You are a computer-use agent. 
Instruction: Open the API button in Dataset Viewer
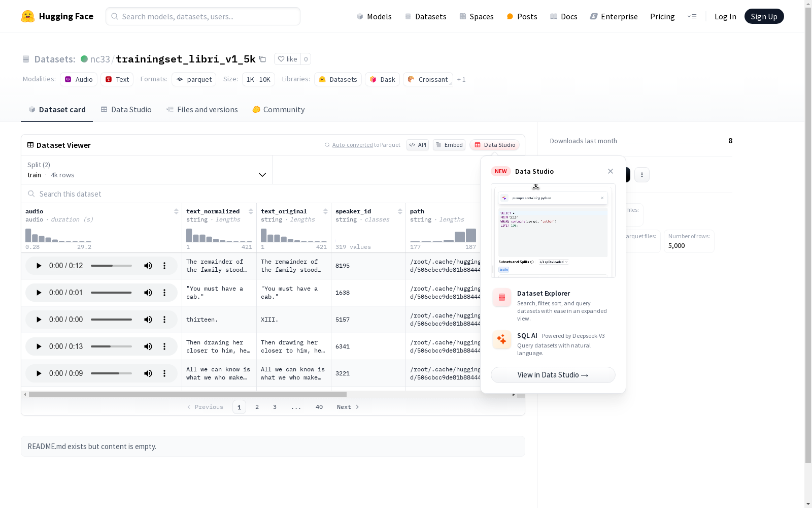click(x=418, y=145)
